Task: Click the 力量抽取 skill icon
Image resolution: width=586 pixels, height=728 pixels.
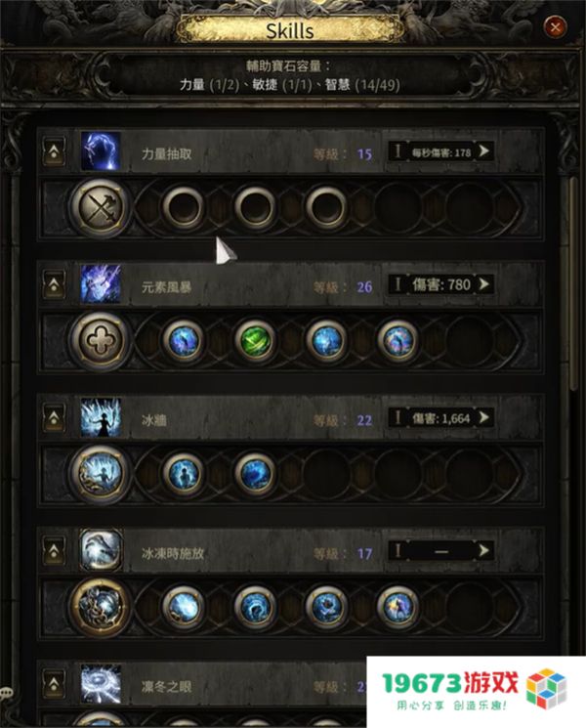Action: pyautogui.click(x=101, y=151)
